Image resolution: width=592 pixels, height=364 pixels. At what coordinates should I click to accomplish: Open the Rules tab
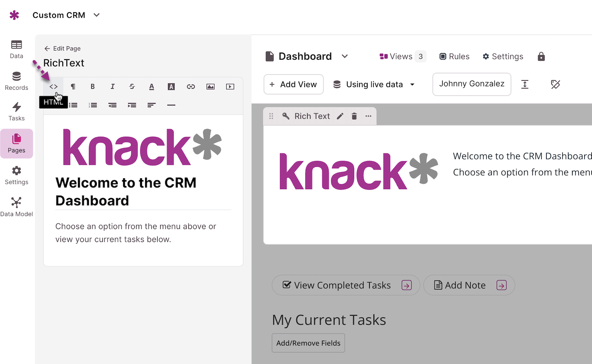[x=454, y=56]
